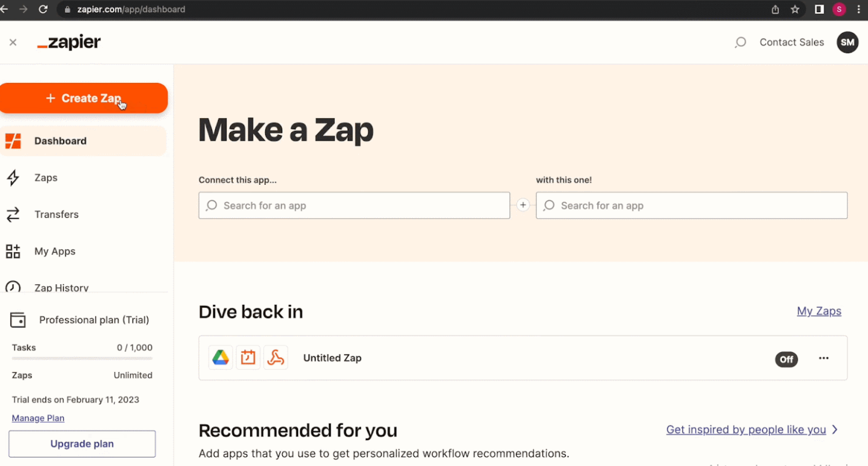Click the Dashboard sidebar icon
This screenshot has height=466, width=868.
[x=13, y=141]
